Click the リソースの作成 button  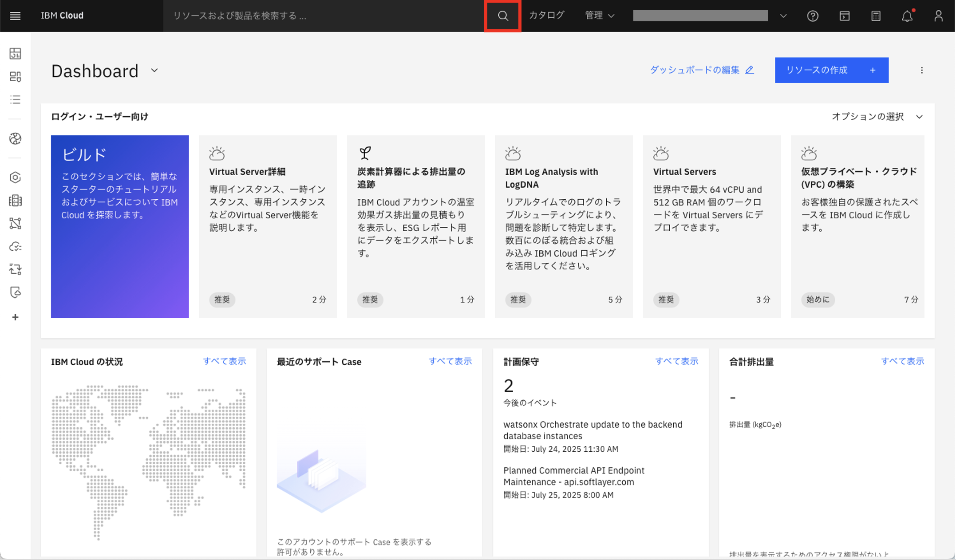(831, 70)
